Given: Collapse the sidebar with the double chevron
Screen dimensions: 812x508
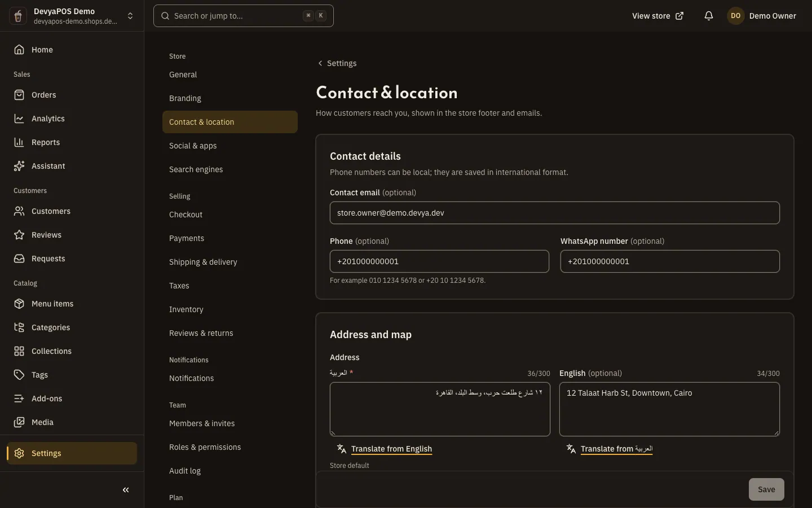Looking at the screenshot, I should coord(126,490).
